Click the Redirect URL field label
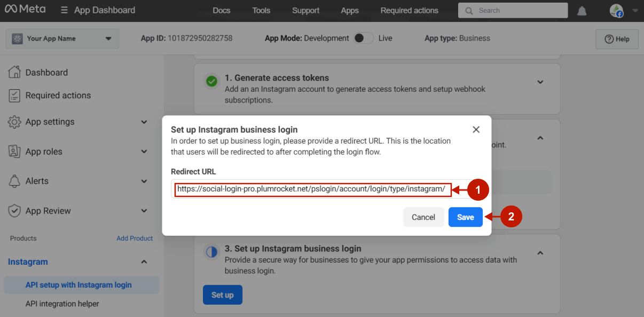The width and height of the screenshot is (644, 317). [193, 172]
